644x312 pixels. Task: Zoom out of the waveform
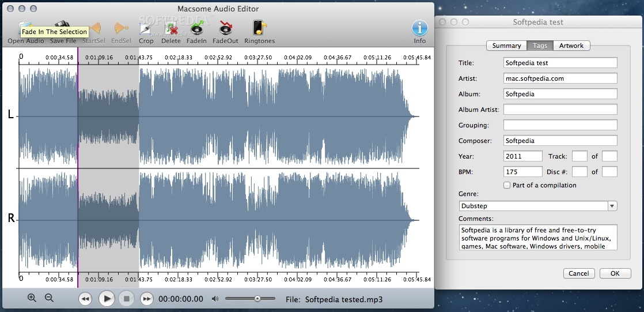point(49,298)
